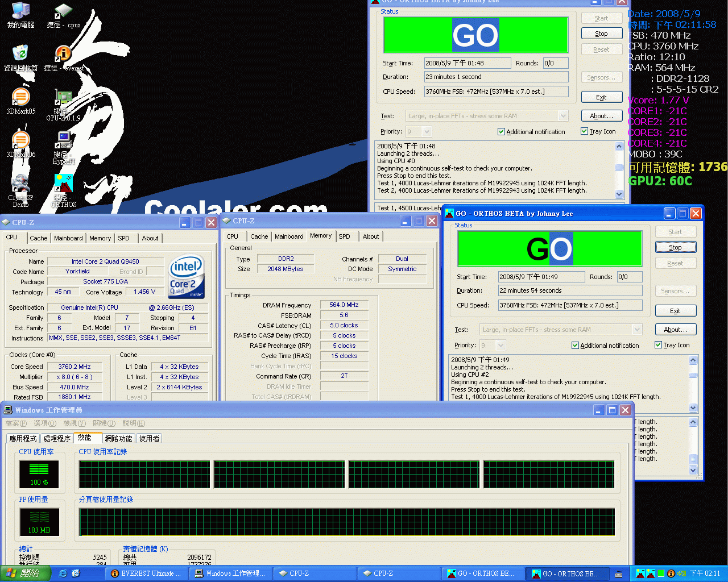Click the EVEREST orange info tray icon
This screenshot has width=728, height=582.
pyautogui.click(x=671, y=573)
